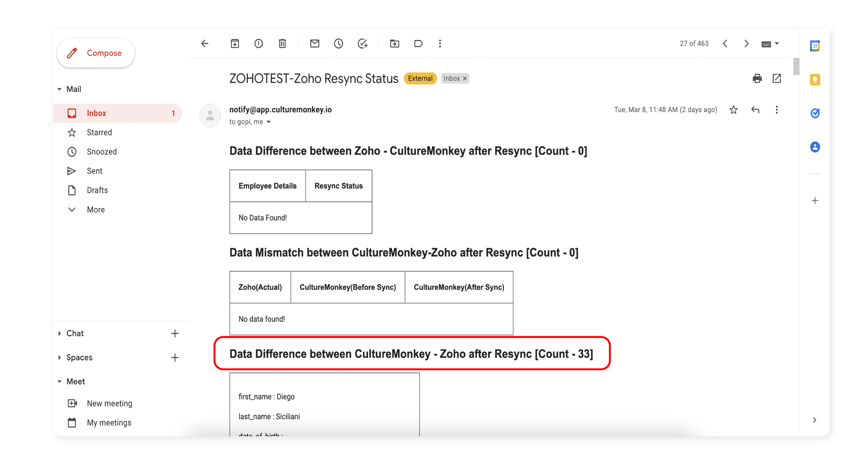Click the External tag
Screen dimensions: 868x455
(x=420, y=78)
